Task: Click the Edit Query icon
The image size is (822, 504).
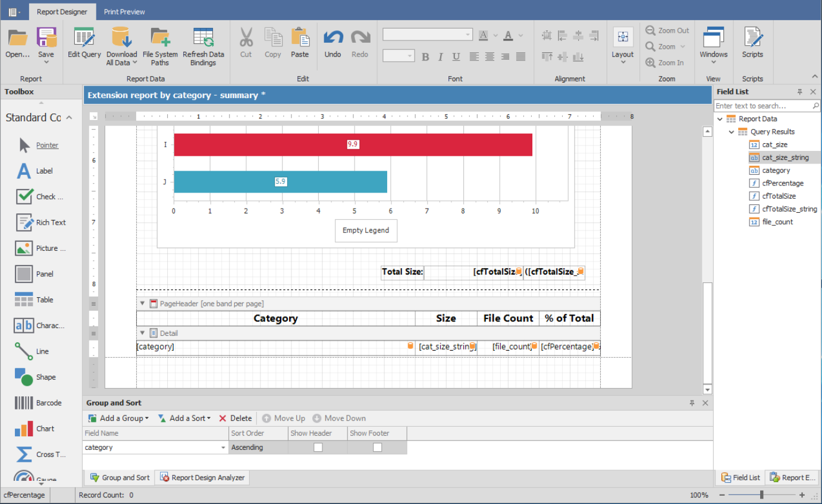Action: click(x=84, y=39)
